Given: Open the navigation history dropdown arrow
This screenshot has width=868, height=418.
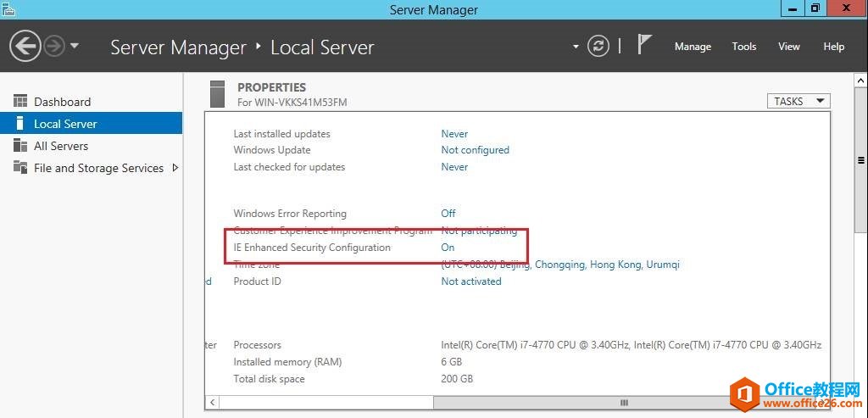Looking at the screenshot, I should point(75,46).
